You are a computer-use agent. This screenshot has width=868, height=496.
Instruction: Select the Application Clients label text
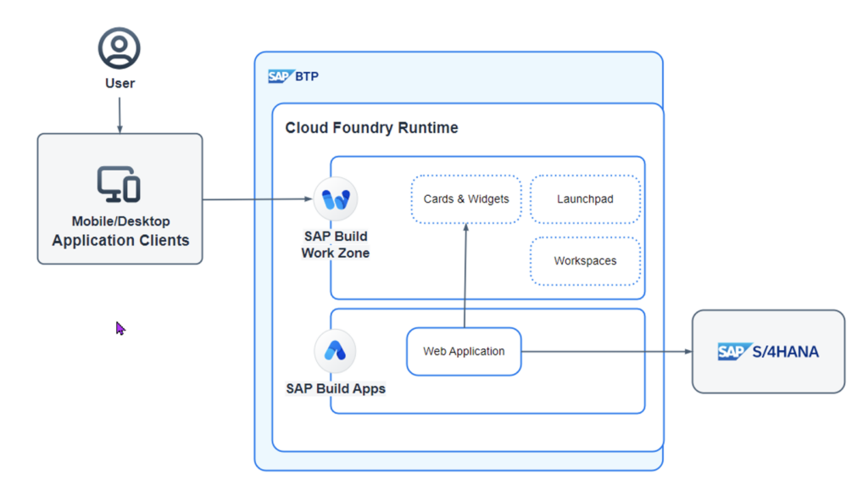coord(120,241)
